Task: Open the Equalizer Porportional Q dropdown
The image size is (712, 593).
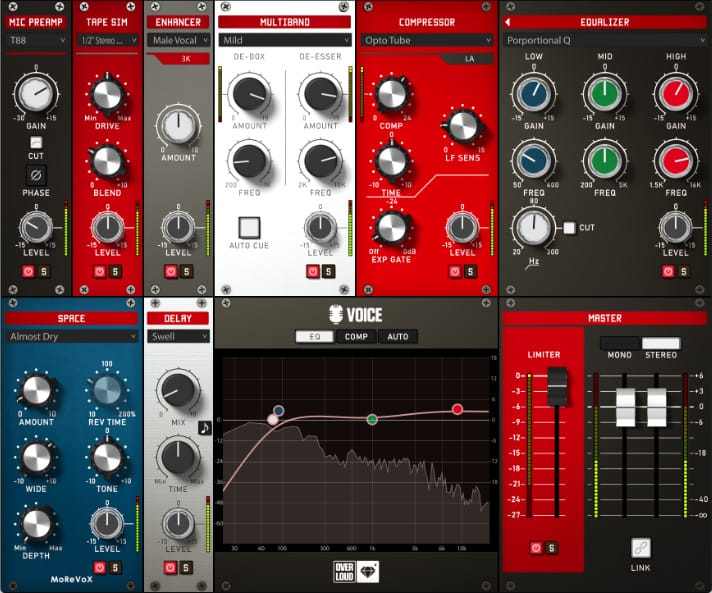Action: pos(604,40)
